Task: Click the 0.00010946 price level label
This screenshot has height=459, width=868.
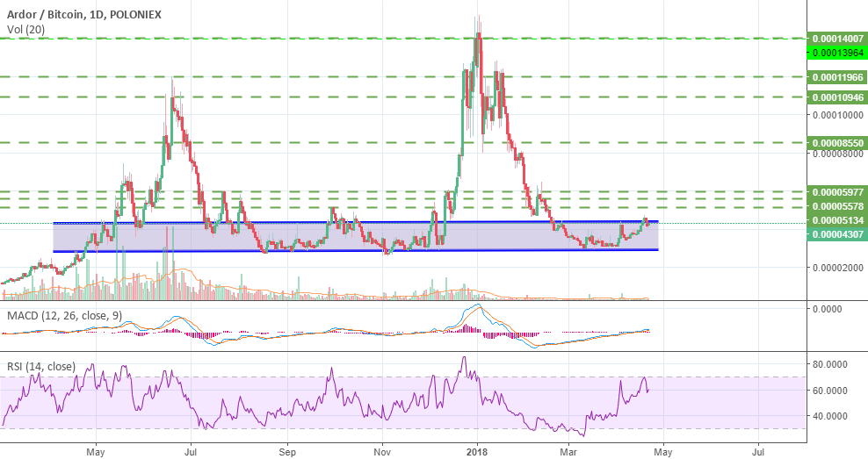Action: [837, 97]
